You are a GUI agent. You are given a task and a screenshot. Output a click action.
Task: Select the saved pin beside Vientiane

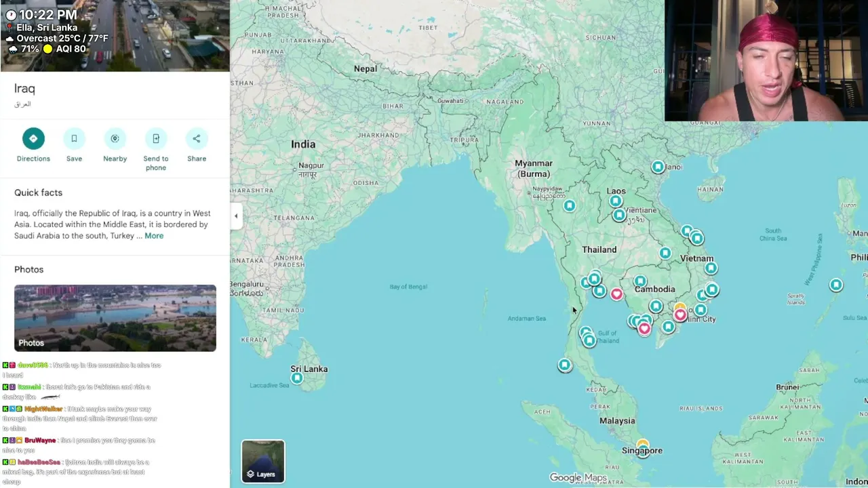tap(618, 216)
